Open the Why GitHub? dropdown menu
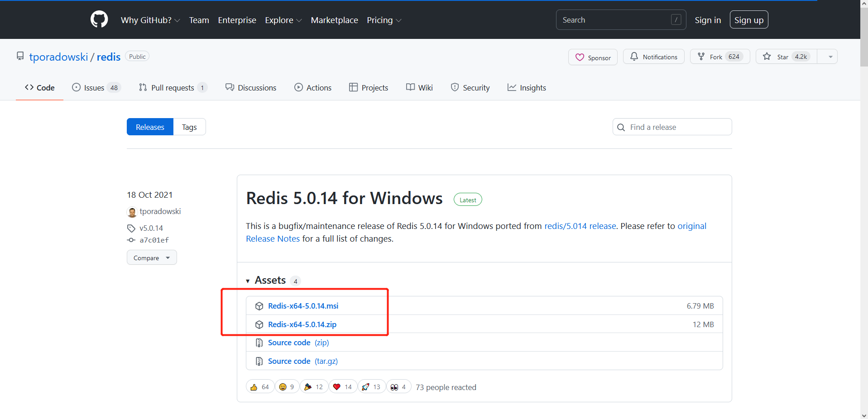The height and width of the screenshot is (419, 868). pyautogui.click(x=150, y=20)
